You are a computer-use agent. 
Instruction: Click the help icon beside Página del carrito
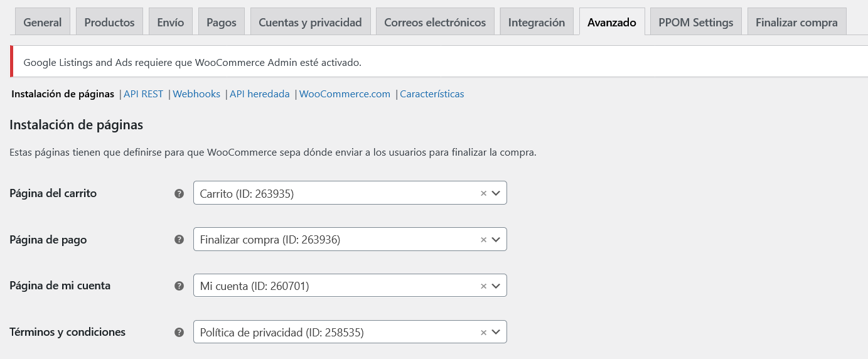pyautogui.click(x=179, y=193)
